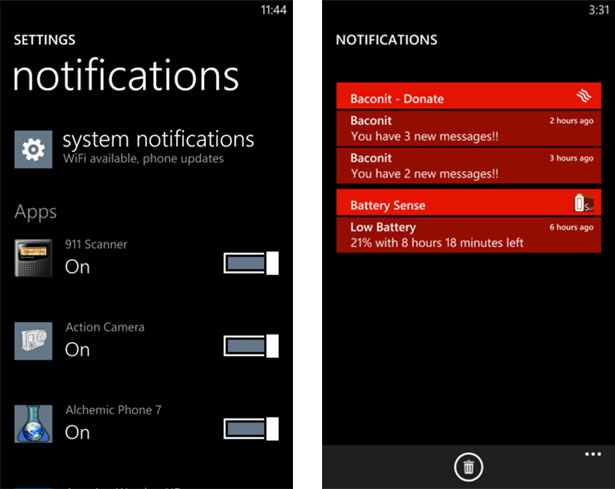
Task: Open the Low Battery notification
Action: coord(468,234)
